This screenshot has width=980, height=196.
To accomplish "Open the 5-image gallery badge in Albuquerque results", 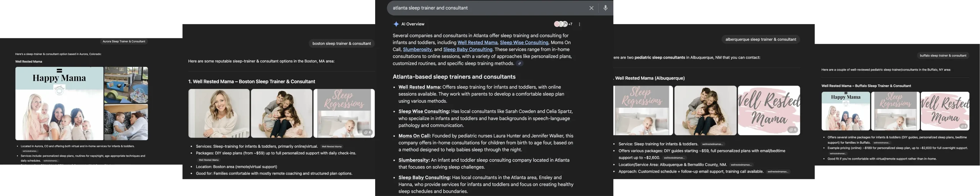I will (x=792, y=130).
